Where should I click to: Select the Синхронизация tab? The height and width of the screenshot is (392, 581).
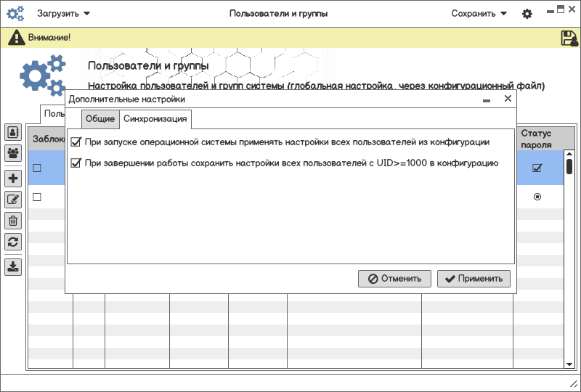(x=155, y=119)
